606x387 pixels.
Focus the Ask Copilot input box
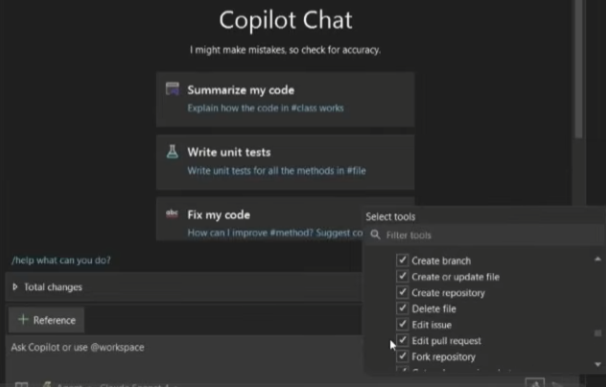click(x=184, y=352)
